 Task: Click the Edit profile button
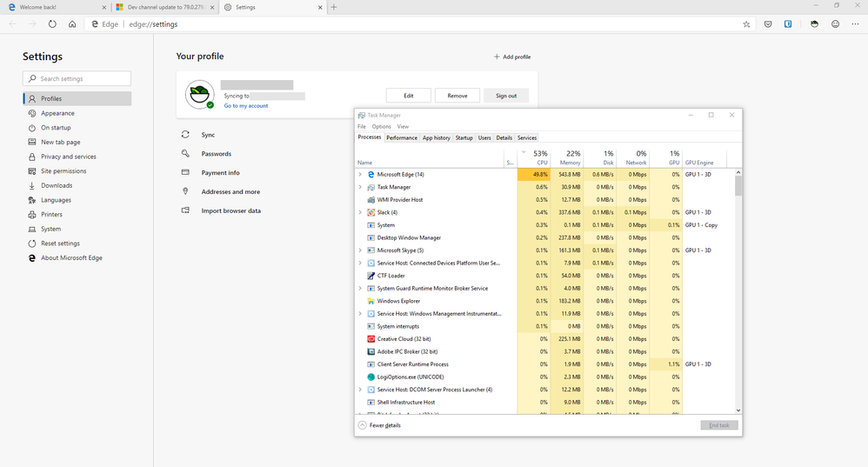pyautogui.click(x=409, y=96)
